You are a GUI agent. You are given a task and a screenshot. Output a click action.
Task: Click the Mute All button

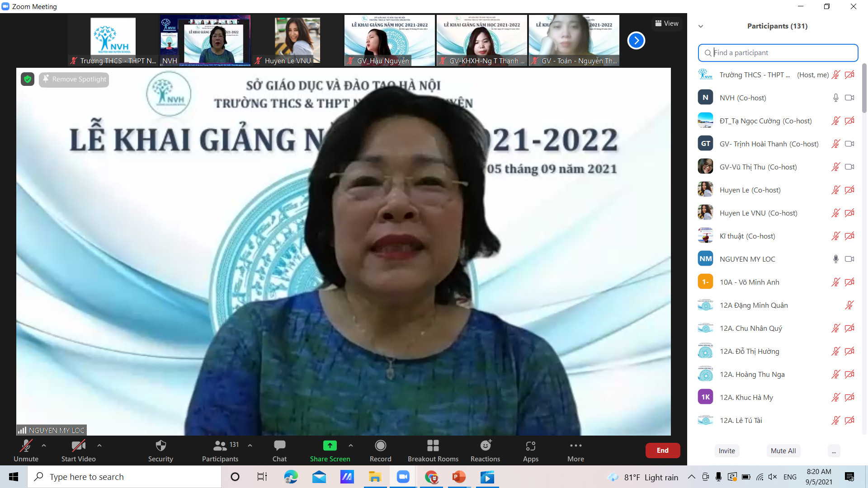tap(783, 450)
